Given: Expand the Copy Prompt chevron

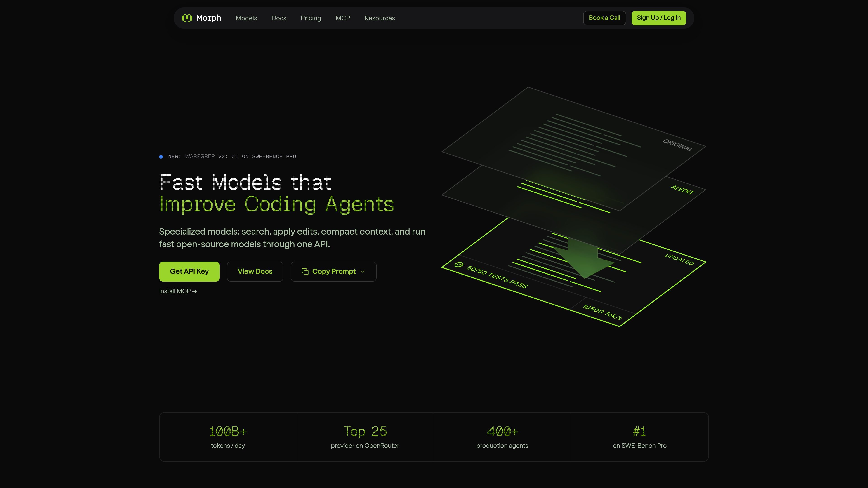Looking at the screenshot, I should point(363,271).
